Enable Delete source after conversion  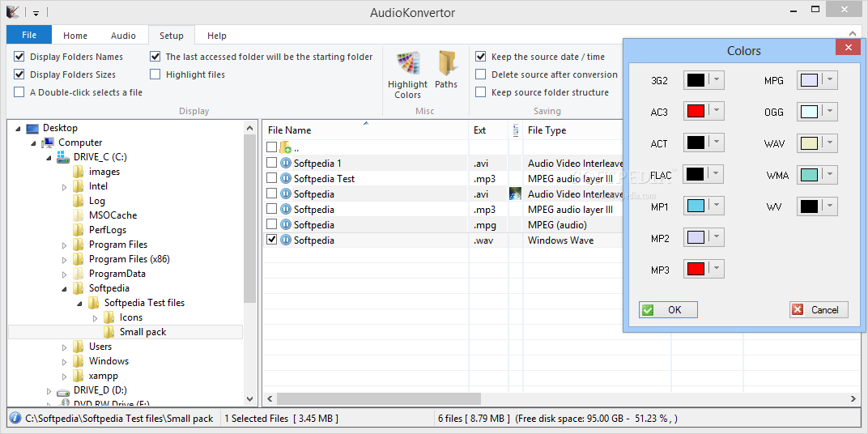[480, 74]
